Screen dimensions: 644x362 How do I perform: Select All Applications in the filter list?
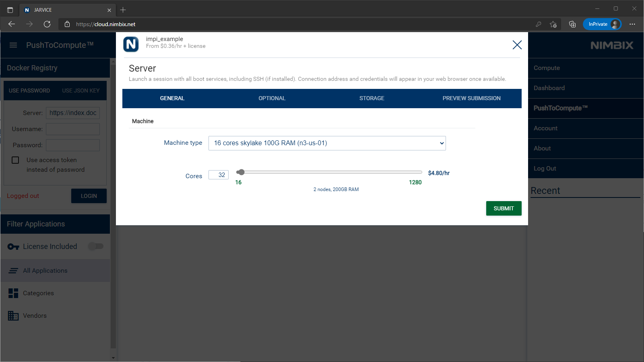(x=55, y=271)
